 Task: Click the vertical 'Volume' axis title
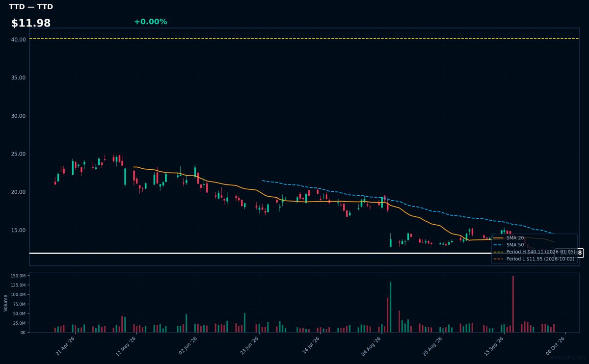5,303
